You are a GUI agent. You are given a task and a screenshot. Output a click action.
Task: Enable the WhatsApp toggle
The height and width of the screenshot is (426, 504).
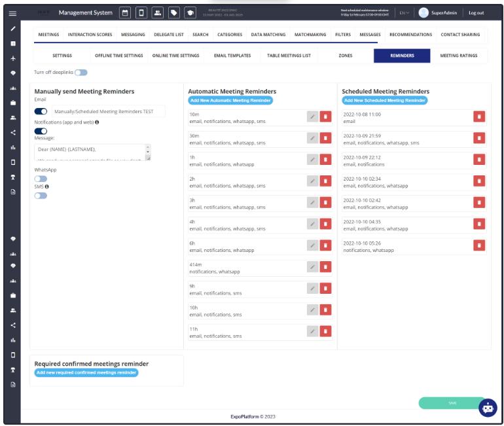[x=41, y=179]
